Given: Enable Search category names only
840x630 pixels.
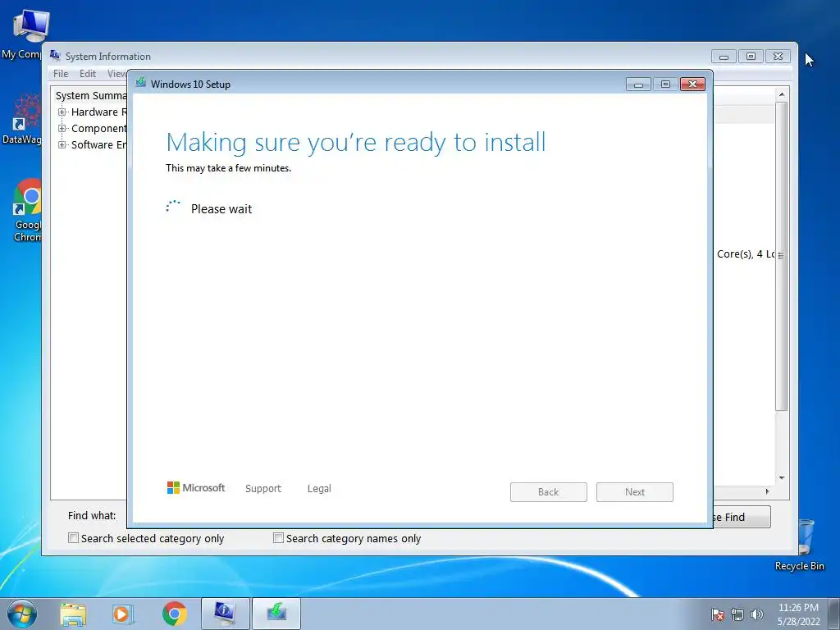Looking at the screenshot, I should 278,538.
